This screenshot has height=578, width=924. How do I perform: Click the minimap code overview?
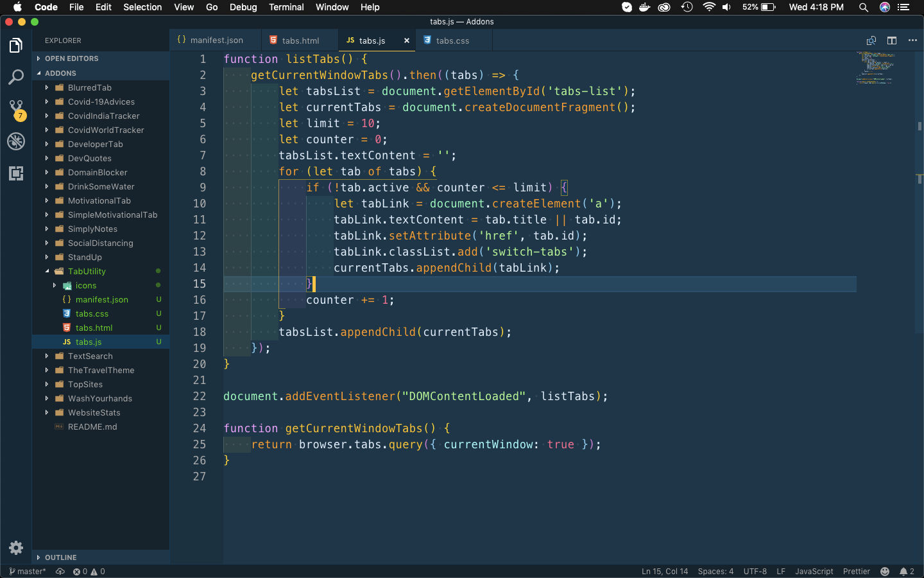click(875, 68)
